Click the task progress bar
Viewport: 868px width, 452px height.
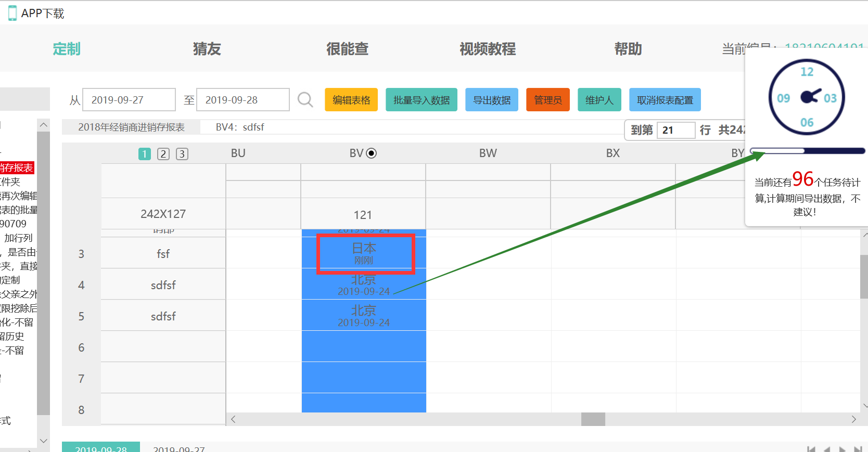point(807,151)
